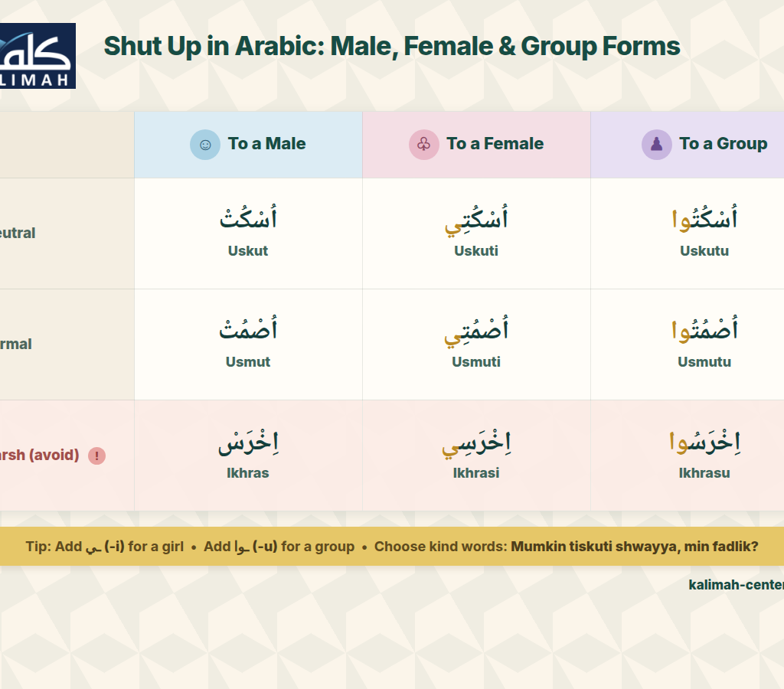This screenshot has height=689, width=784.
Task: Click the Arabic word above Usmutu
Action: pyautogui.click(x=704, y=328)
